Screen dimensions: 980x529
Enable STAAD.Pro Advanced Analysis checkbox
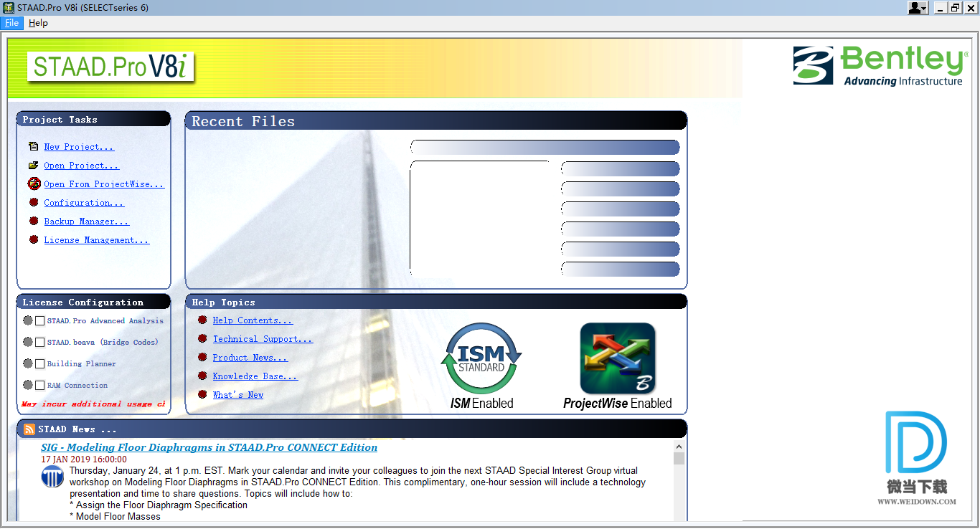(40, 321)
